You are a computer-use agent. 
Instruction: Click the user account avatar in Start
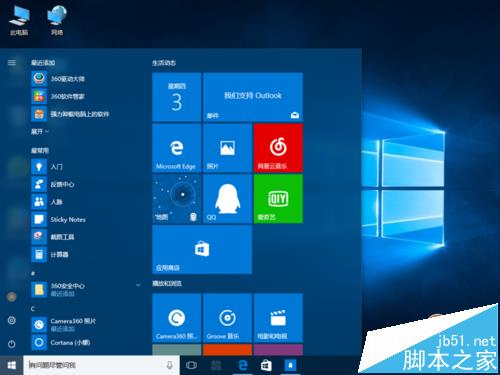click(x=12, y=296)
